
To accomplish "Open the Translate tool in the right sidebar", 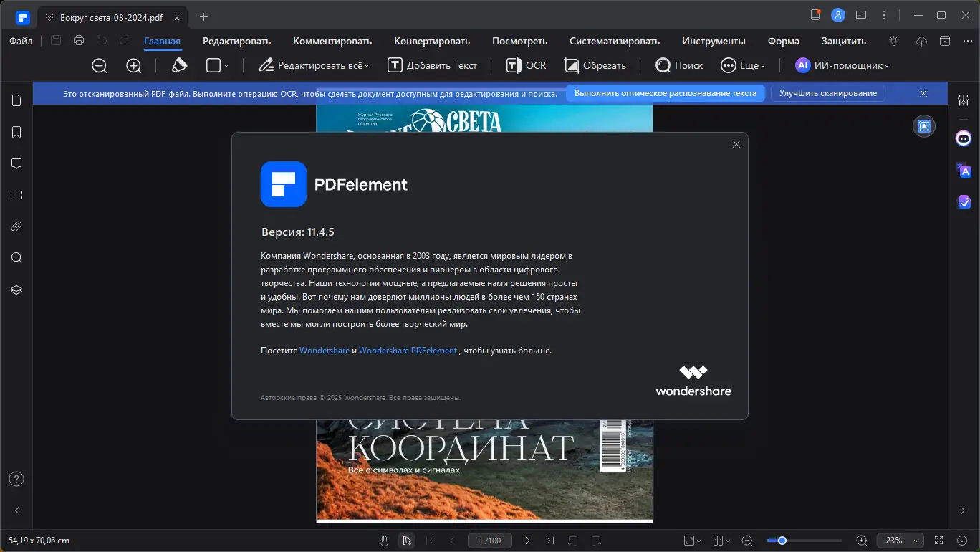I will click(x=963, y=171).
